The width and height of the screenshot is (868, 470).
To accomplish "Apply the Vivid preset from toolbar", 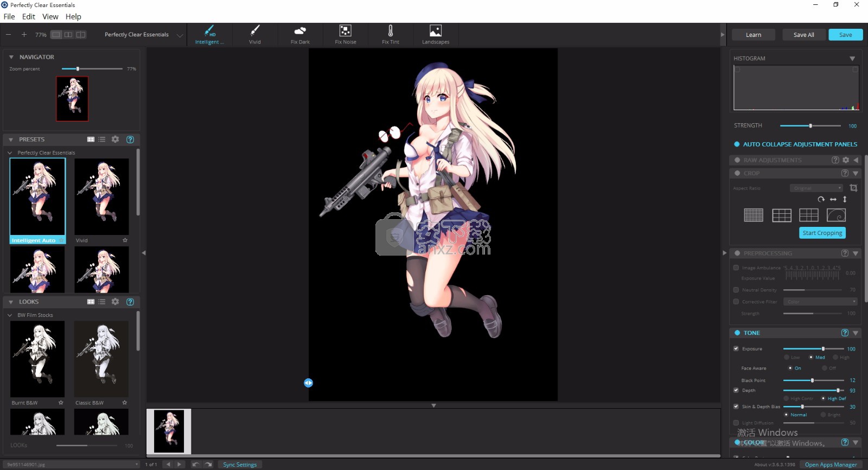I will [x=255, y=34].
